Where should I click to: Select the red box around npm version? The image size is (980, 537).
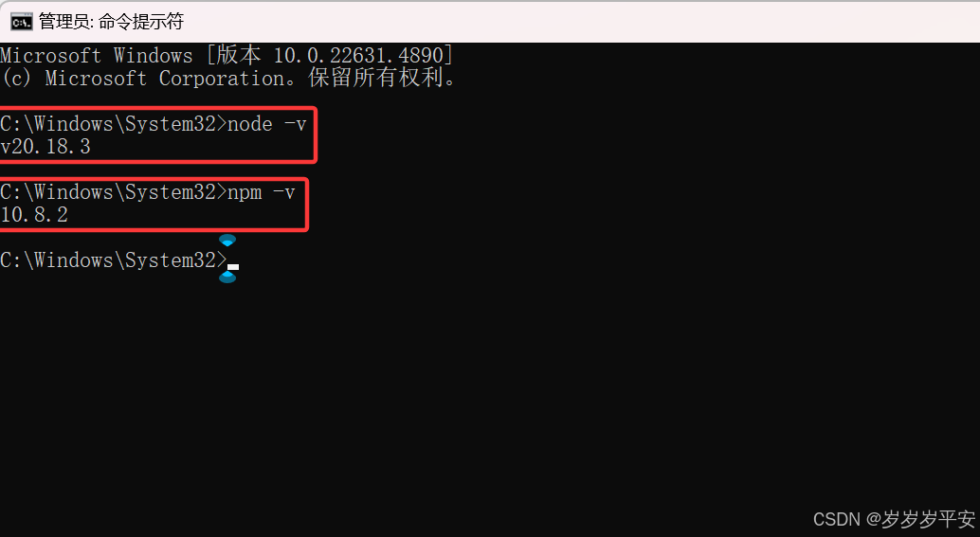[154, 205]
